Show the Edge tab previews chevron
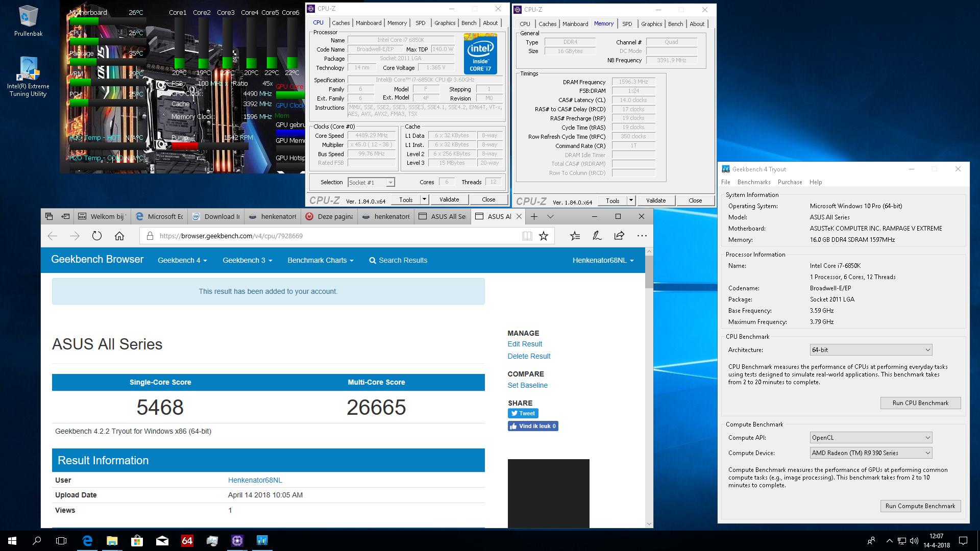 [550, 216]
